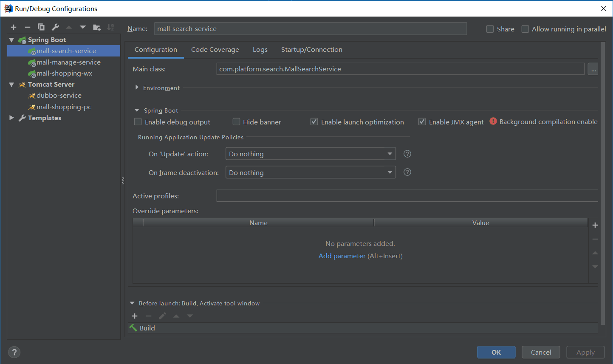Switch to the Code Coverage tab
This screenshot has width=613, height=364.
coord(215,50)
